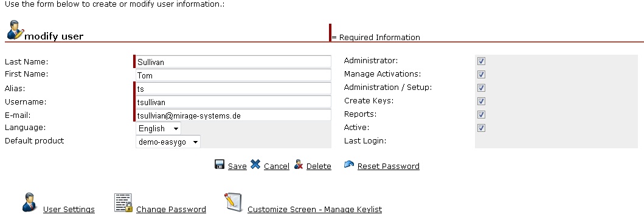Click the Reset Password arrow icon
The height and width of the screenshot is (220, 644).
click(x=348, y=164)
